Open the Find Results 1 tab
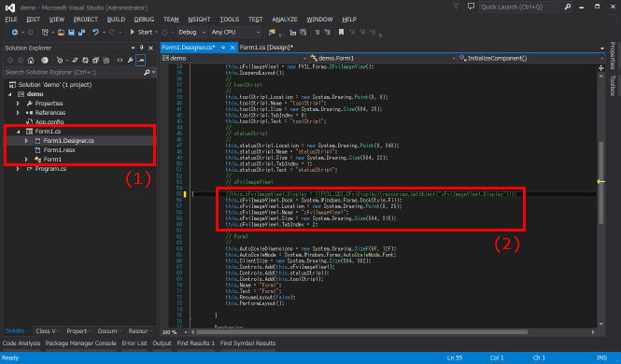The image size is (621, 364). pos(196,343)
